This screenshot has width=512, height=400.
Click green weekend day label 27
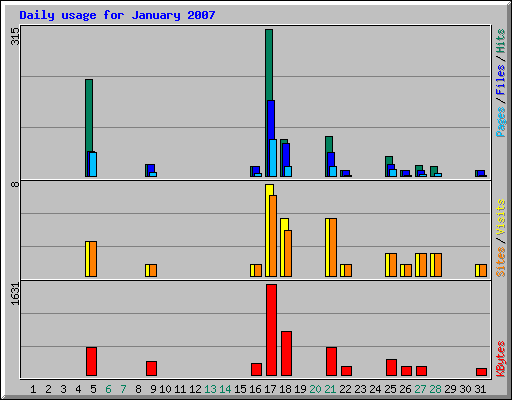pos(420,389)
